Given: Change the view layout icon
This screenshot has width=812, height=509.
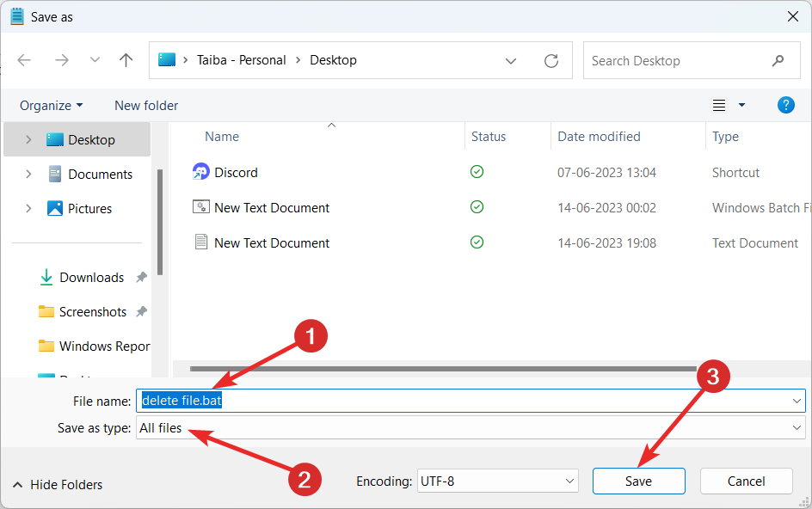Looking at the screenshot, I should click(x=719, y=105).
